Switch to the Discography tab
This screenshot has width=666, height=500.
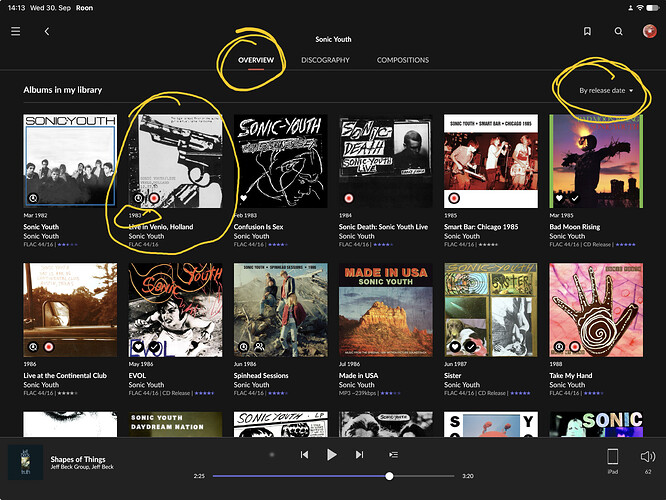point(325,60)
